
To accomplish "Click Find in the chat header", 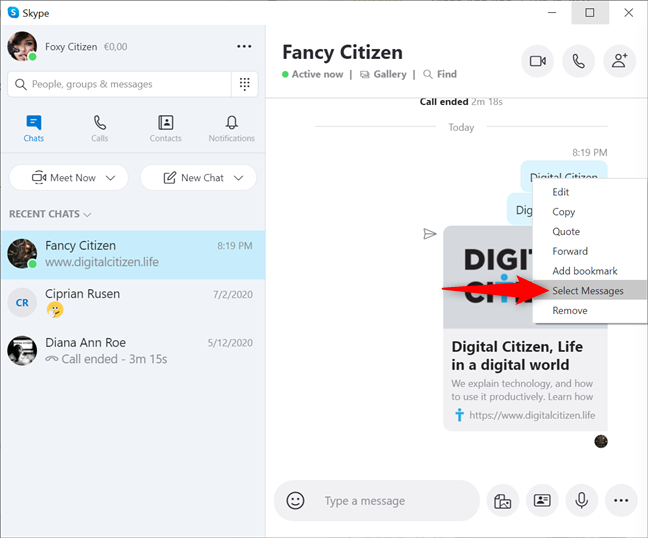I will (x=440, y=74).
